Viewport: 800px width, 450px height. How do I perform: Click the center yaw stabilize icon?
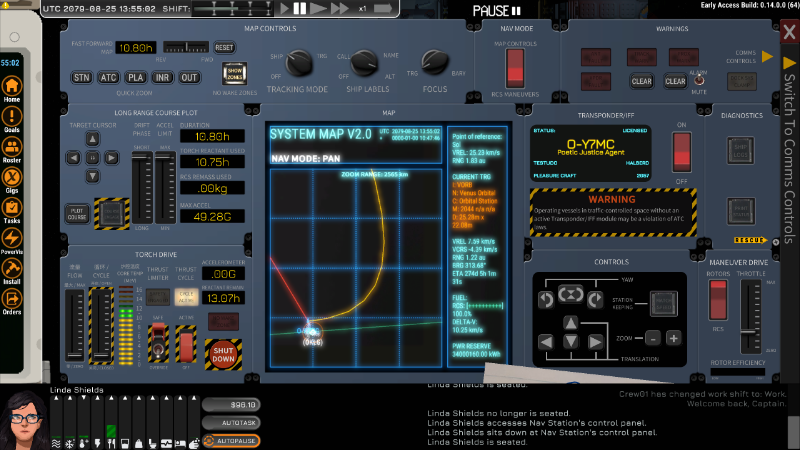coord(570,294)
